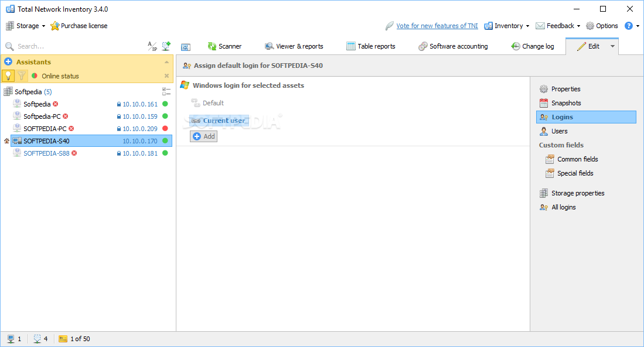Click the home icon beside SOFTPEDIA-S40
The width and height of the screenshot is (644, 347).
click(6, 141)
